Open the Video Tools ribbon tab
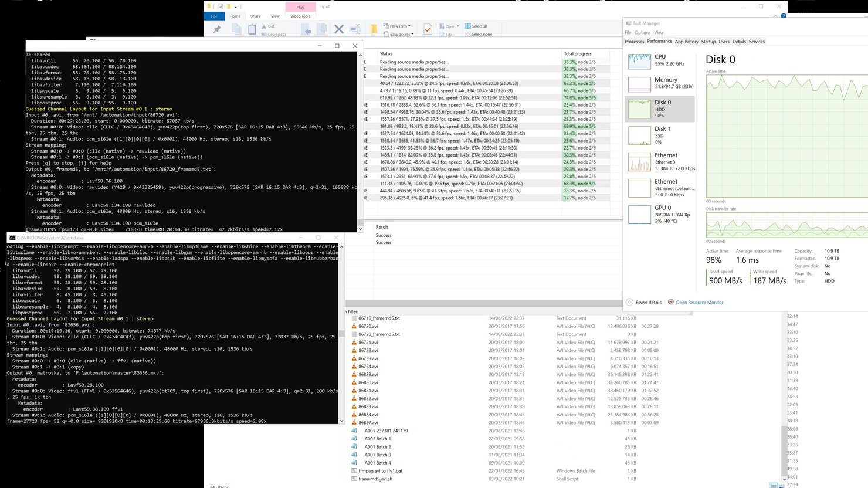The image size is (868, 488). 300,16
